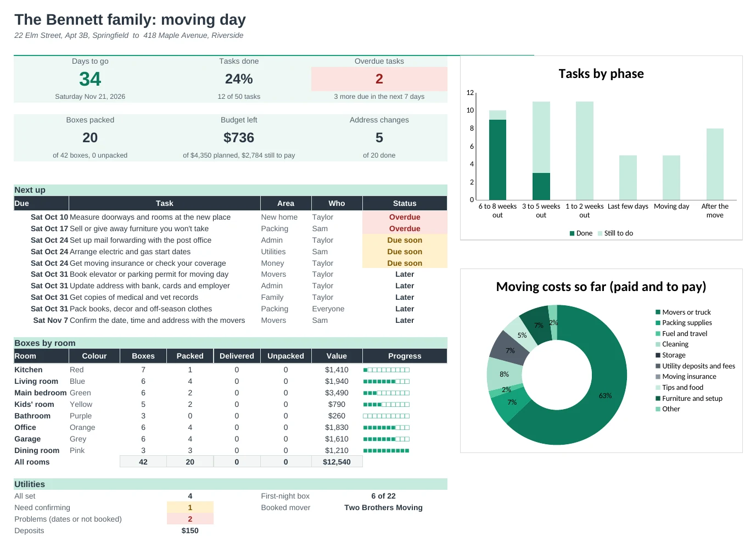Click the Days to go value 34

[90, 79]
